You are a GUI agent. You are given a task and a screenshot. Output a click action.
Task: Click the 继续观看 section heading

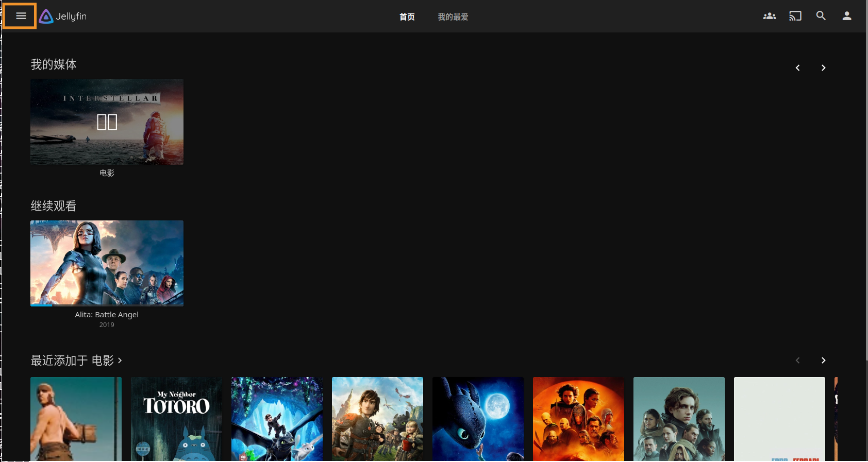[54, 206]
